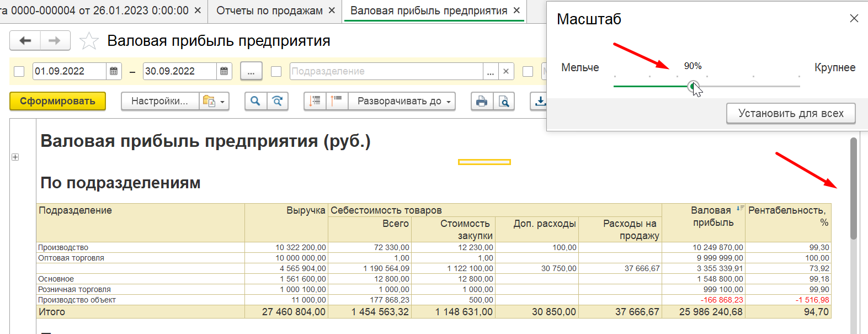Clear the Подразделение field with X
Screen dimensions: 868x334
pos(506,71)
